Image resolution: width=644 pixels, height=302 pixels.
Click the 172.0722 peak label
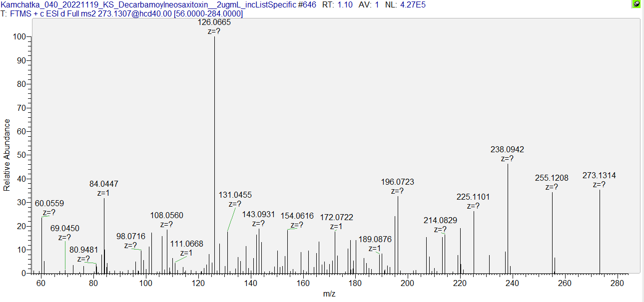point(336,218)
